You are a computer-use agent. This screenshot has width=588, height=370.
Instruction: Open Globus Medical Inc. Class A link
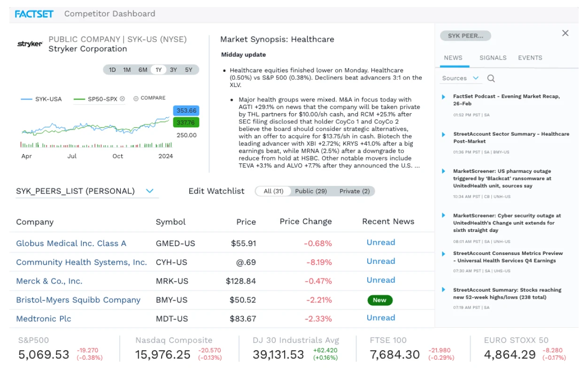[71, 243]
